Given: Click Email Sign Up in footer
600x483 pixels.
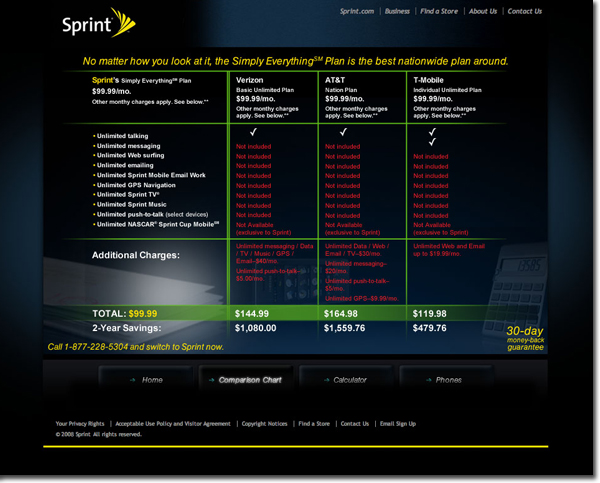Looking at the screenshot, I should 396,424.
